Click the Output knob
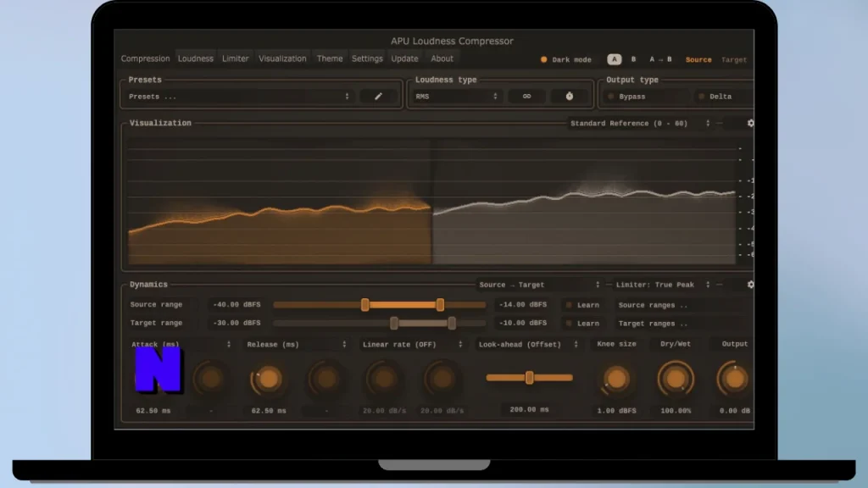The height and width of the screenshot is (488, 868). (x=735, y=379)
